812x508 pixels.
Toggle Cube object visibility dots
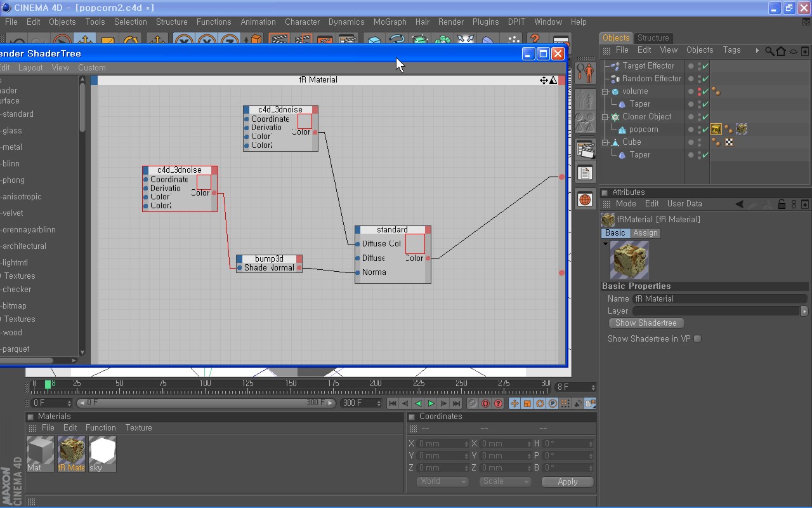(699, 142)
